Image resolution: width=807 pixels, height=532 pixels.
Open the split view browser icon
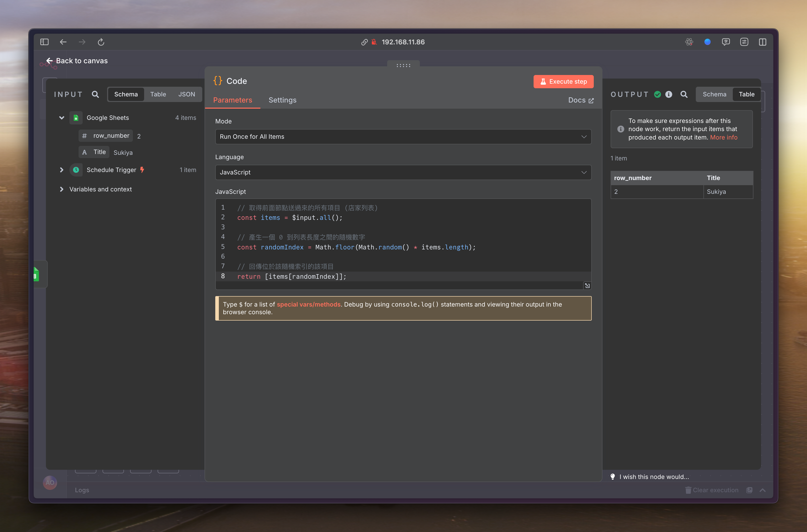tap(762, 42)
